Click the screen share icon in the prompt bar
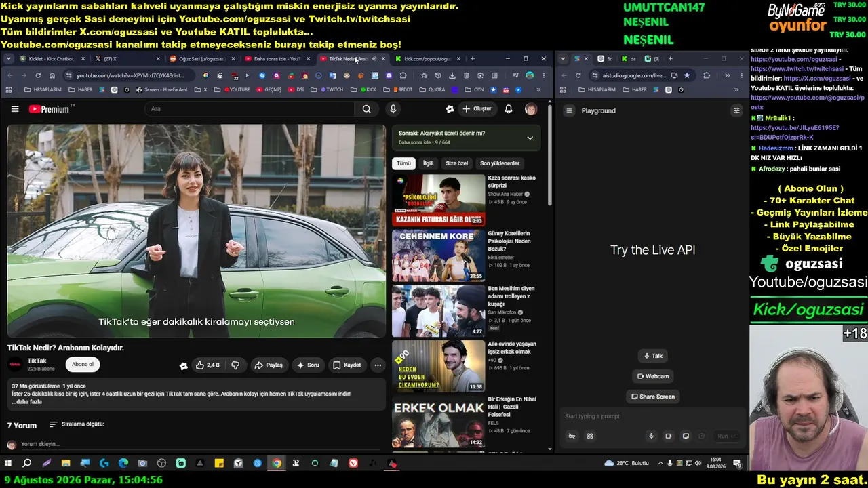This screenshot has width=868, height=488. click(686, 436)
